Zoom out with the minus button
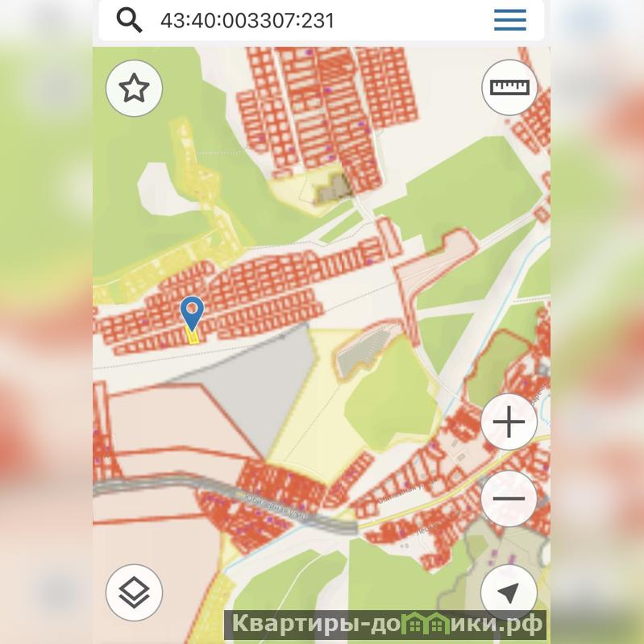Image resolution: width=644 pixels, height=644 pixels. coord(509,499)
